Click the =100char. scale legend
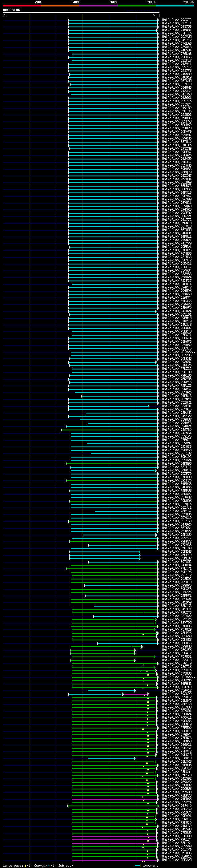 [x=147, y=865]
